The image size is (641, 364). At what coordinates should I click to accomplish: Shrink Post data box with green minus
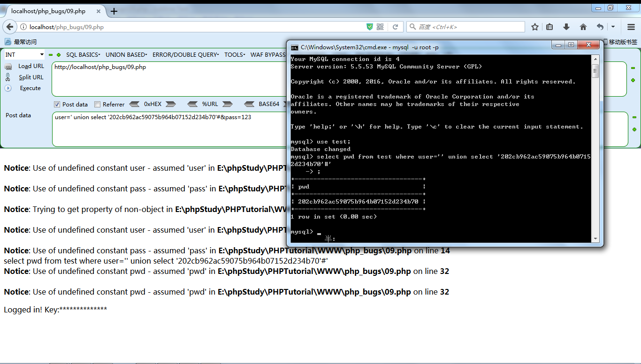[x=634, y=117]
